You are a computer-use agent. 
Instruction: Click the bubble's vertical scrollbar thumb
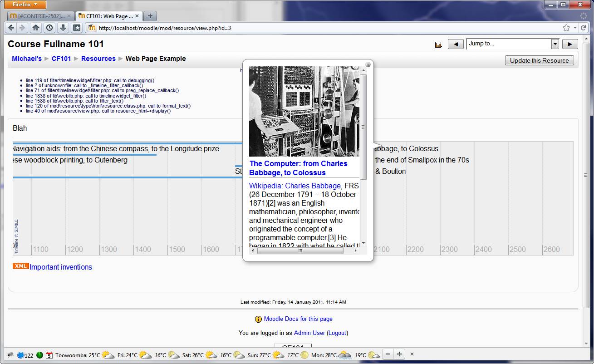[363, 127]
